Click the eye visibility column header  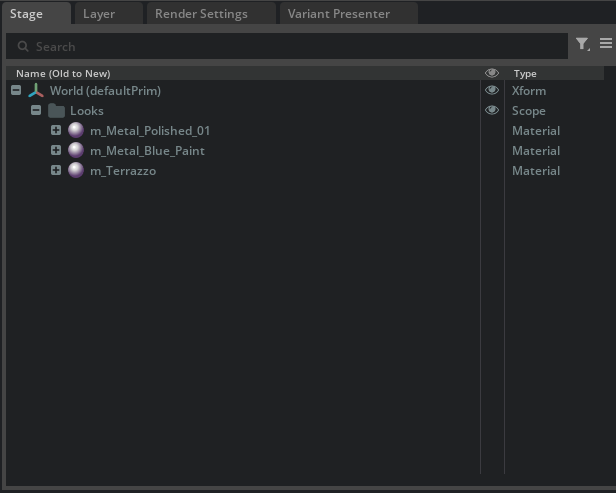point(492,73)
